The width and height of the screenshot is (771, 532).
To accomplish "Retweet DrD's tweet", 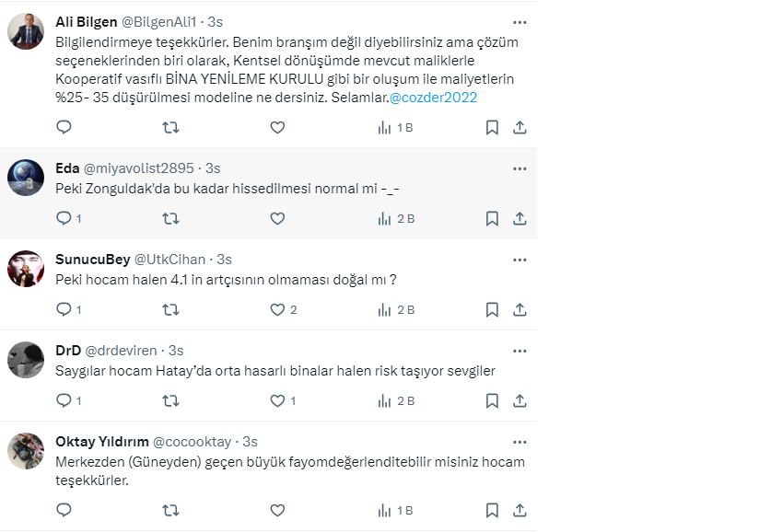I will click(170, 401).
